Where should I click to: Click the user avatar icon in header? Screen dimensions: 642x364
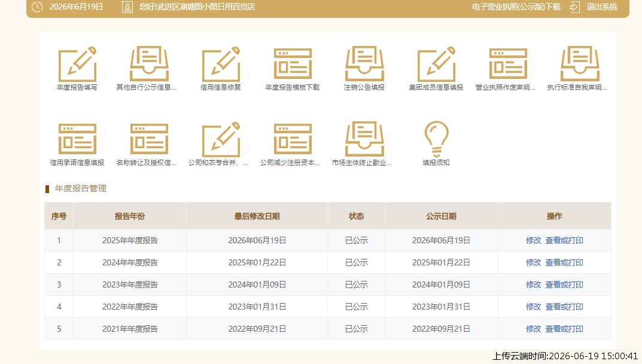click(127, 7)
